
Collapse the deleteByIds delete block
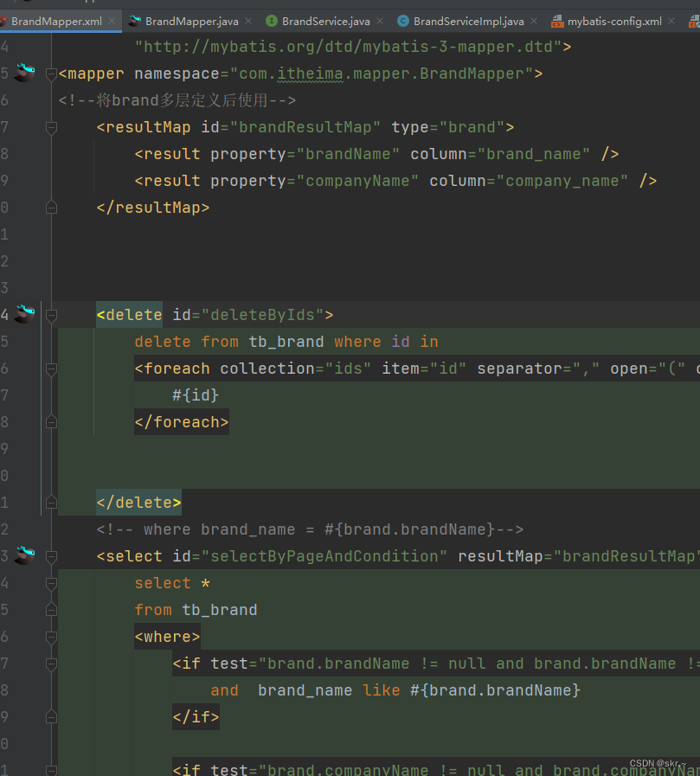click(50, 314)
